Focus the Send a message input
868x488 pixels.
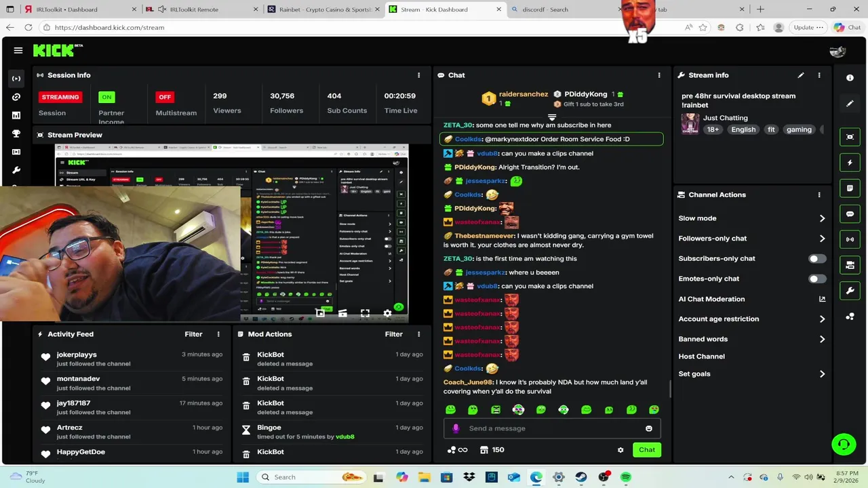552,428
